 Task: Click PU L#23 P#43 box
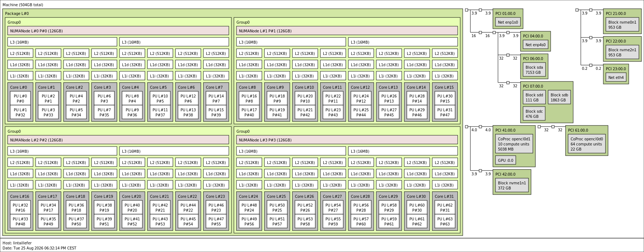pyautogui.click(x=333, y=112)
